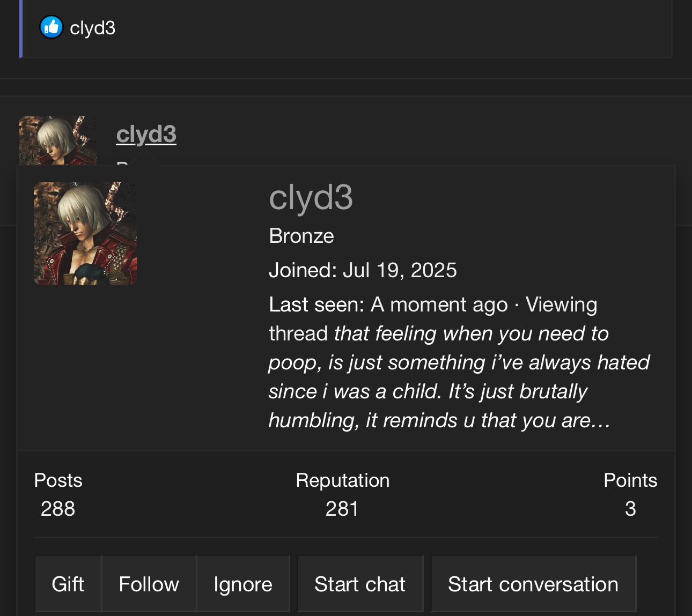The image size is (692, 616).
Task: Click the small post avatar thumbnail
Action: click(x=58, y=140)
